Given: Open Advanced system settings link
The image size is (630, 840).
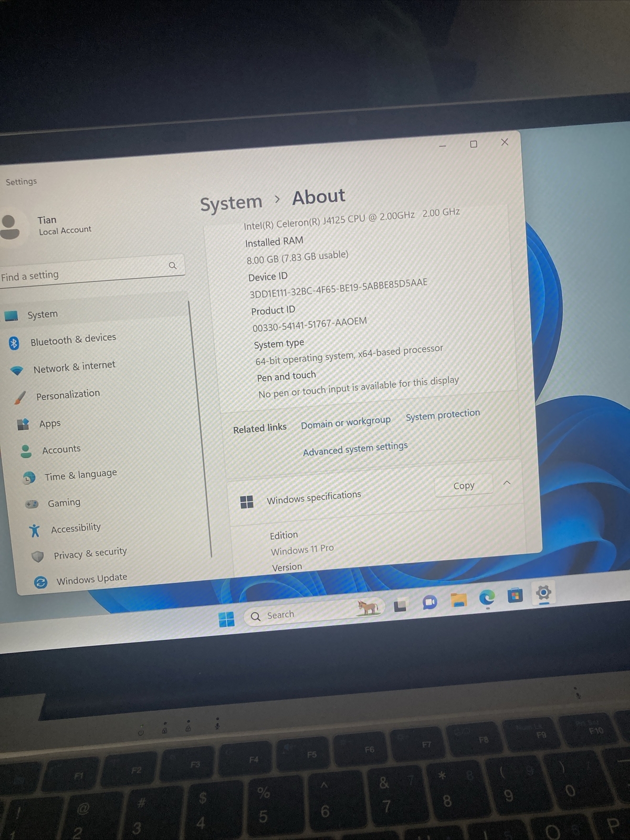Looking at the screenshot, I should click(x=355, y=448).
